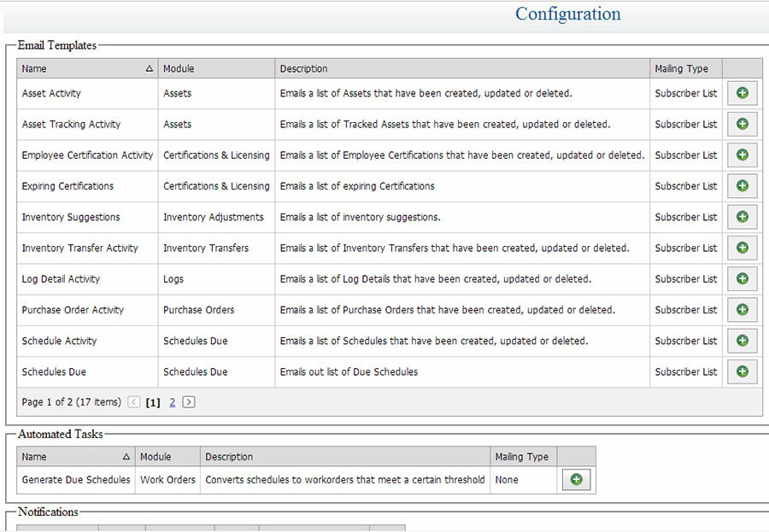Select page 1 in the pager
Screen dimensions: 769x532
click(x=153, y=401)
